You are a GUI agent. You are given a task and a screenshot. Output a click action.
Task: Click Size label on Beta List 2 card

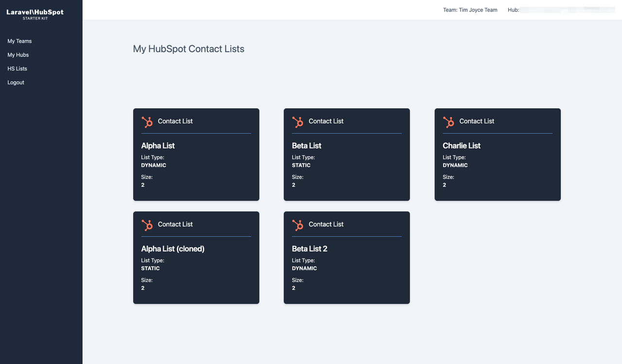pyautogui.click(x=298, y=280)
